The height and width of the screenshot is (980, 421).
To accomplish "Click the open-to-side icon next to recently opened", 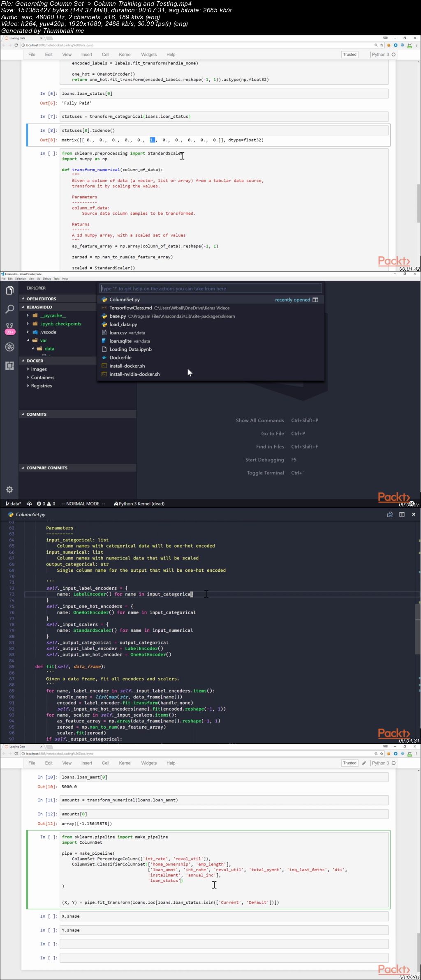I will pos(315,300).
